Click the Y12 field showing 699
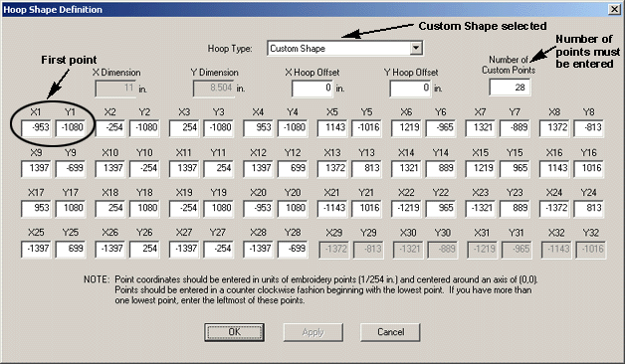Viewport: 625px width, 364px height. 293,169
